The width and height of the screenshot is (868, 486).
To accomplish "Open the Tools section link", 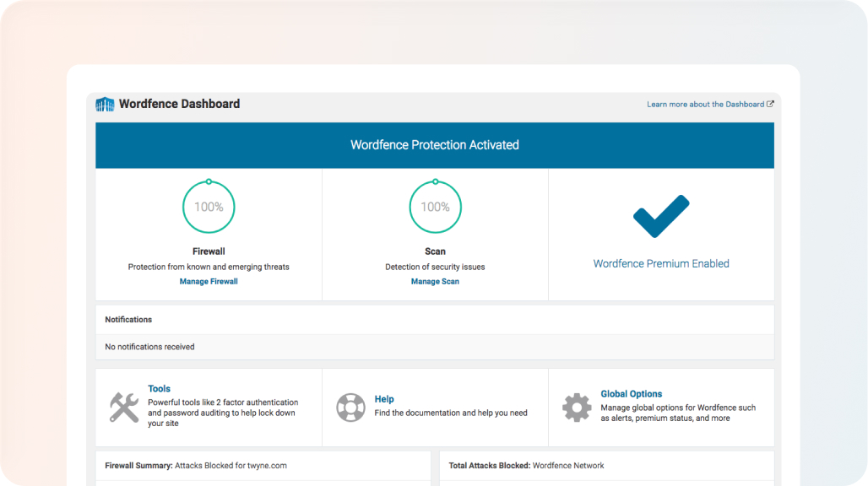I will [x=159, y=389].
